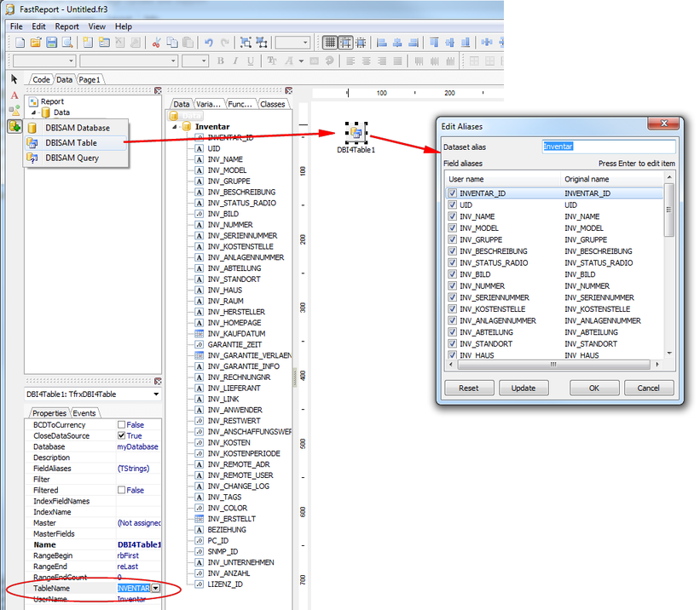The width and height of the screenshot is (700, 610).
Task: Uncheck the UID field alias checkbox
Action: pos(453,204)
